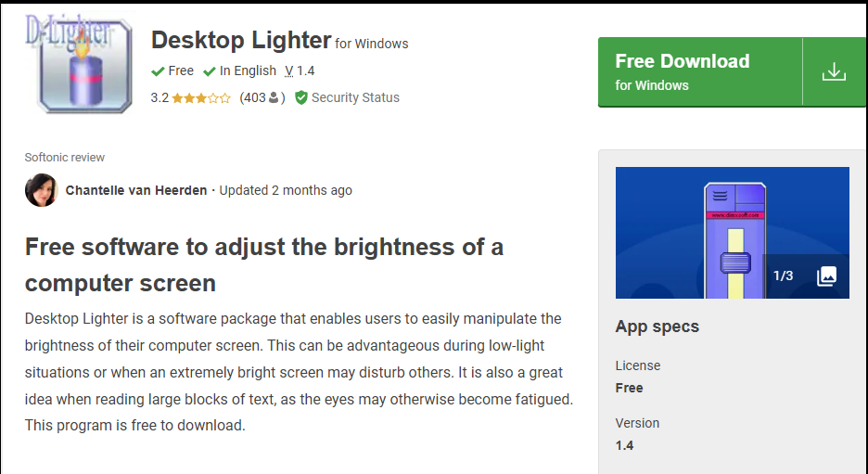
Task: Click the author's profile photo
Action: point(42,190)
